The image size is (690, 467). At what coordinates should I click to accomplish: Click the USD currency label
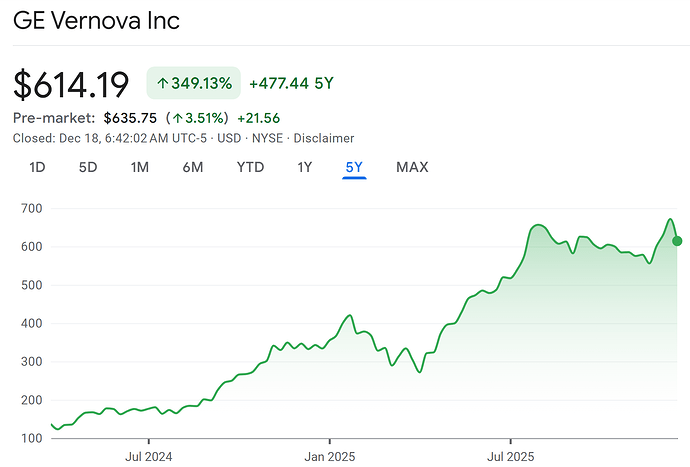click(x=229, y=138)
